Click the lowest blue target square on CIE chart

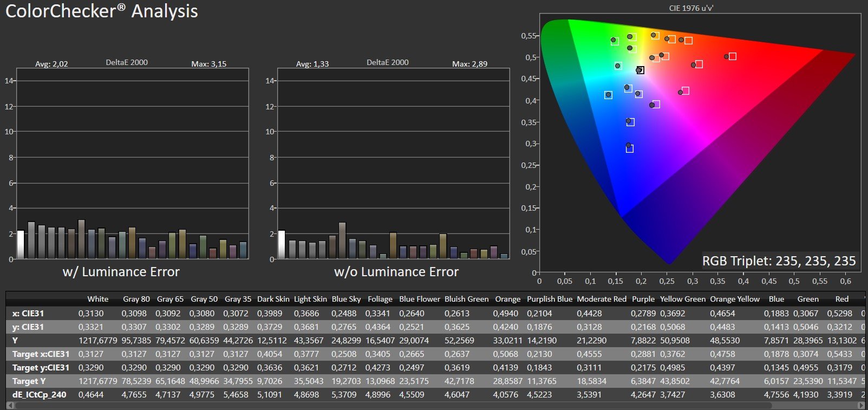click(629, 148)
